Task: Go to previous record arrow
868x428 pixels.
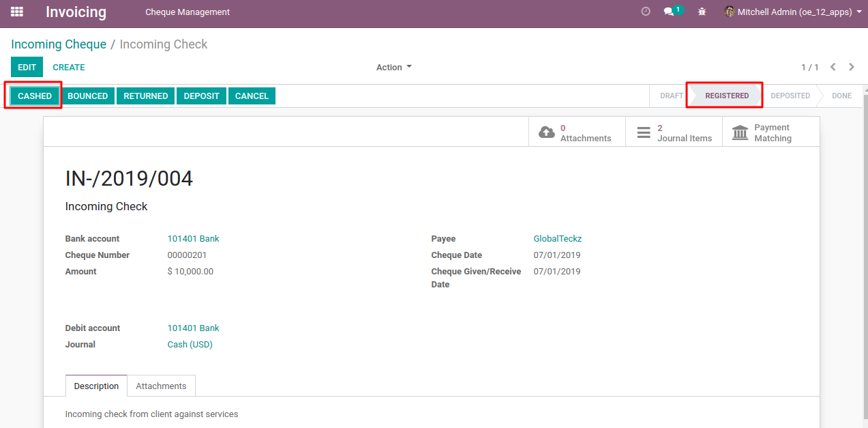Action: tap(833, 67)
